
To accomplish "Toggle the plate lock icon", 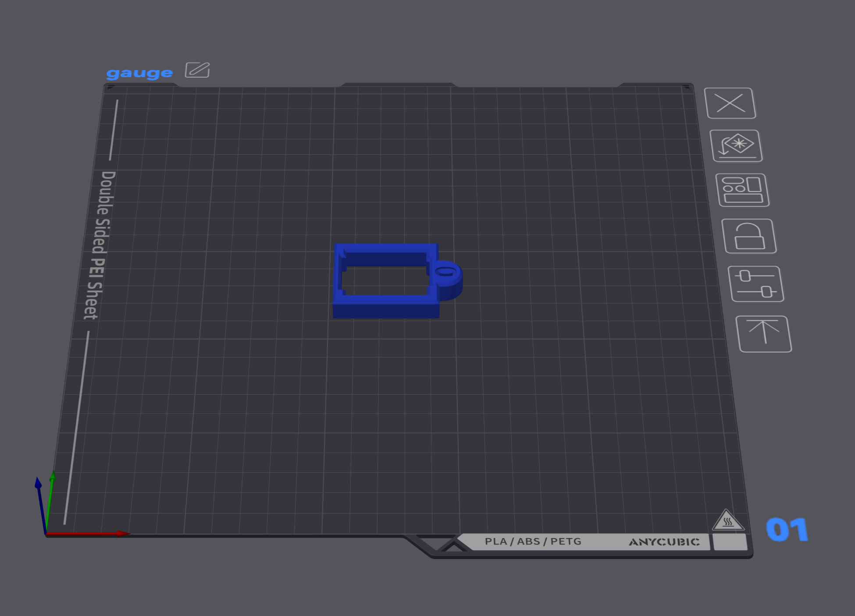I will [749, 237].
